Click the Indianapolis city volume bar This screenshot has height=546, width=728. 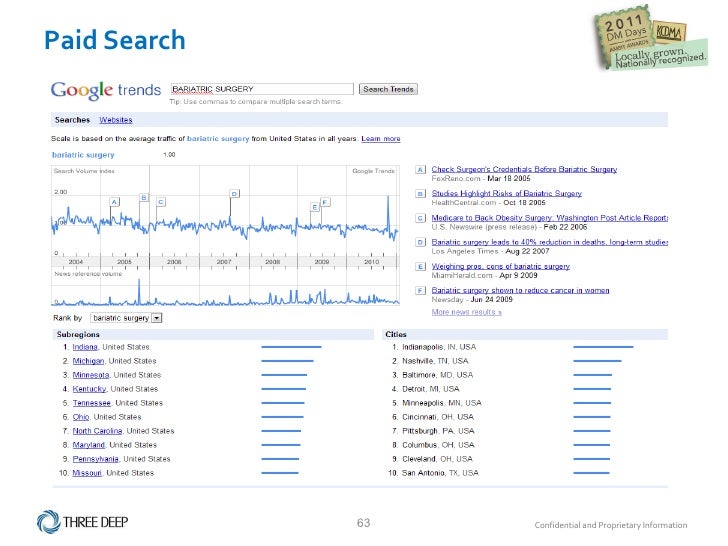(603, 347)
